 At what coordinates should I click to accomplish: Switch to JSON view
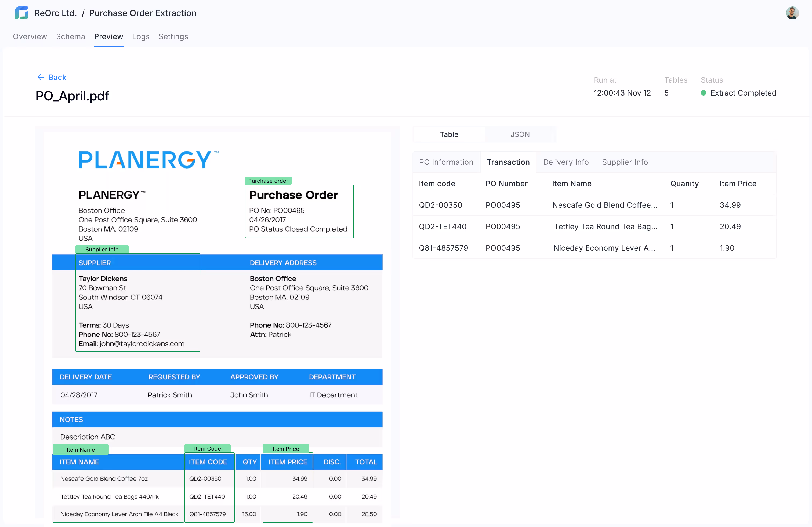[520, 134]
